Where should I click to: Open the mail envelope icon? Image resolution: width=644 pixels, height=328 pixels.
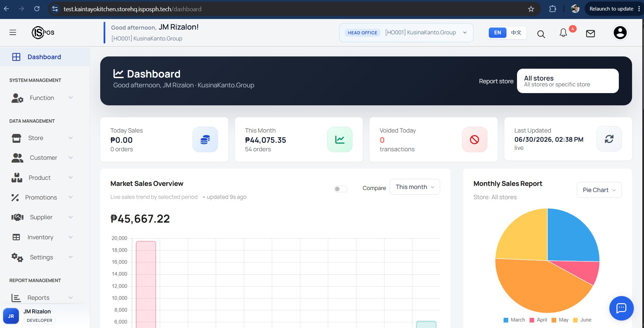[x=590, y=33]
